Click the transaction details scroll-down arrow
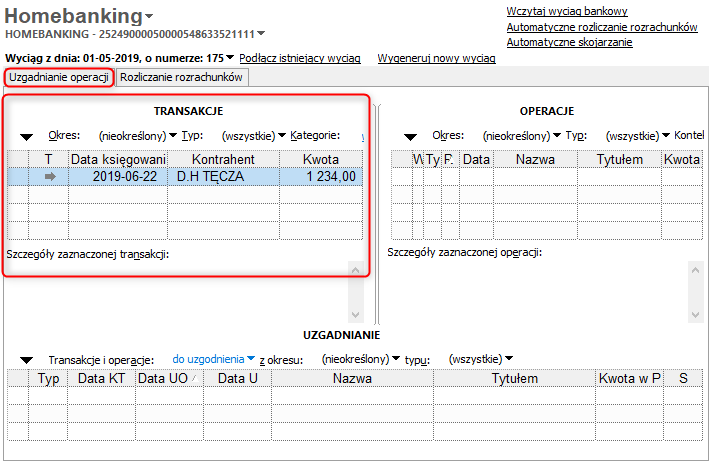 click(356, 315)
